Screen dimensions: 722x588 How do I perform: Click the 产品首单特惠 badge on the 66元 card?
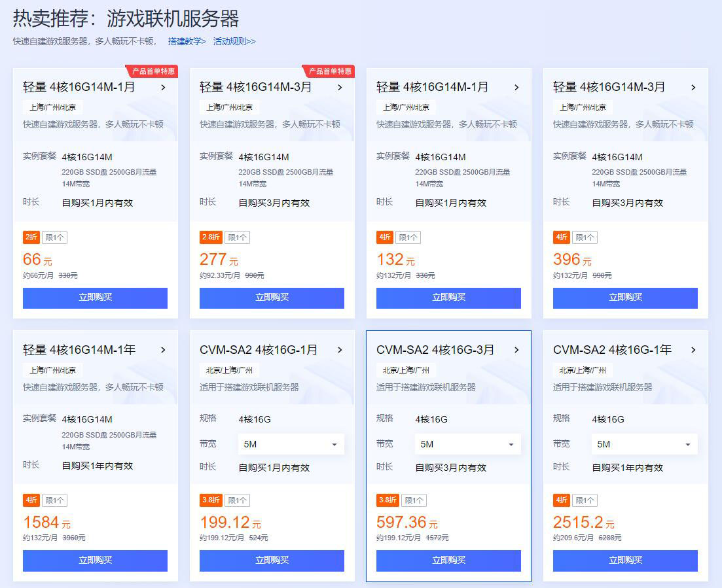coord(153,71)
